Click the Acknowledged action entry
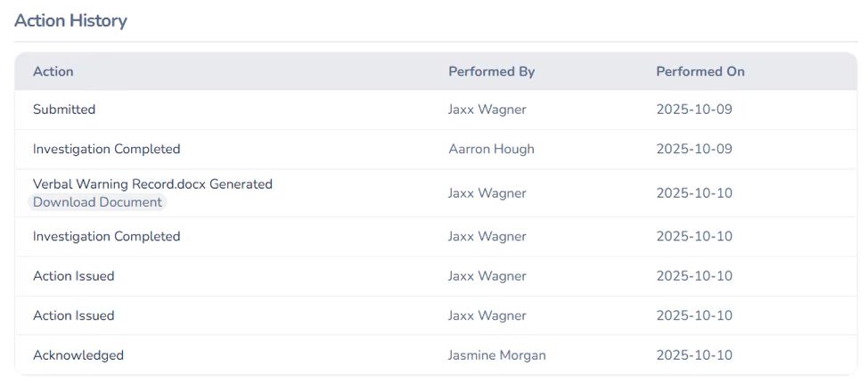This screenshot has width=868, height=383. [x=78, y=355]
